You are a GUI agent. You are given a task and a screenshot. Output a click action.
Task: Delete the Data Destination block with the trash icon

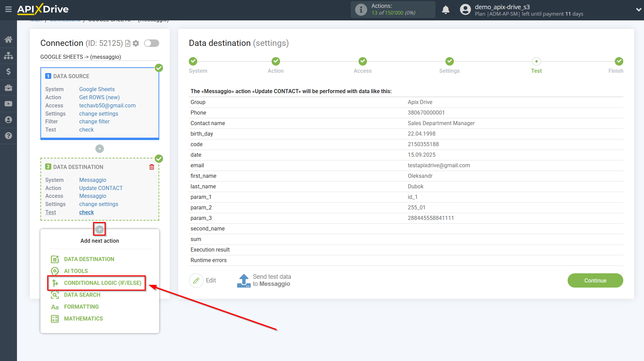click(x=152, y=167)
